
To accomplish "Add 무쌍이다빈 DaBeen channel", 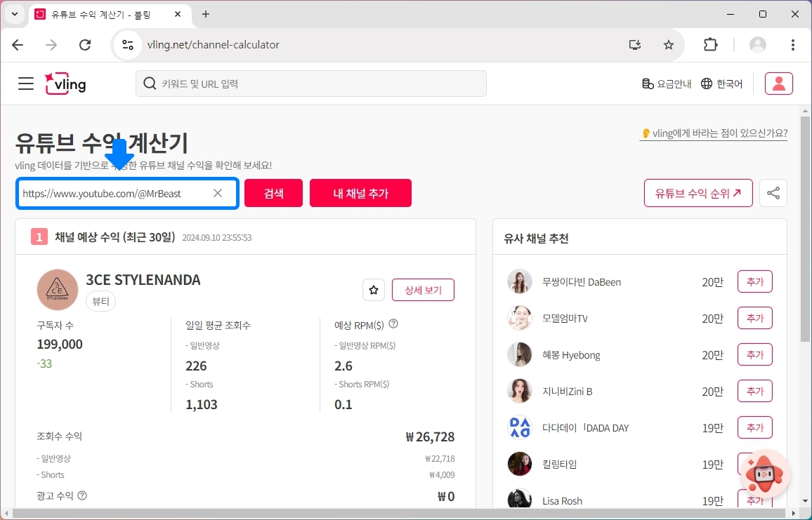I will 754,281.
